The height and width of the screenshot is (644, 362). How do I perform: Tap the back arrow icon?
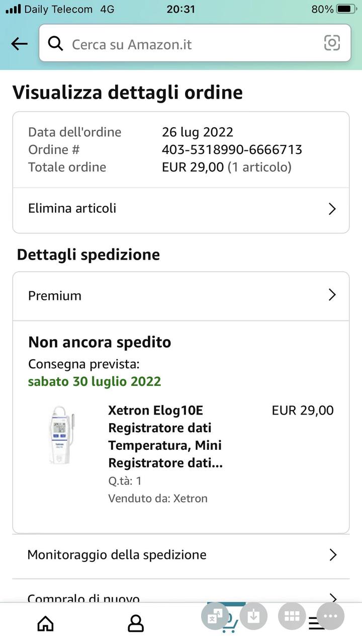[19, 44]
